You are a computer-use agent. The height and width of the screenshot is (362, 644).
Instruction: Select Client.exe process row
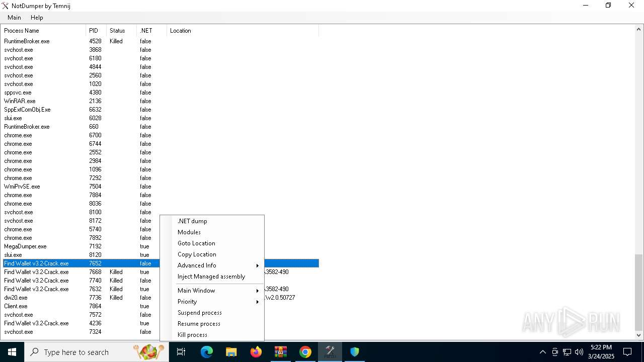160,306
